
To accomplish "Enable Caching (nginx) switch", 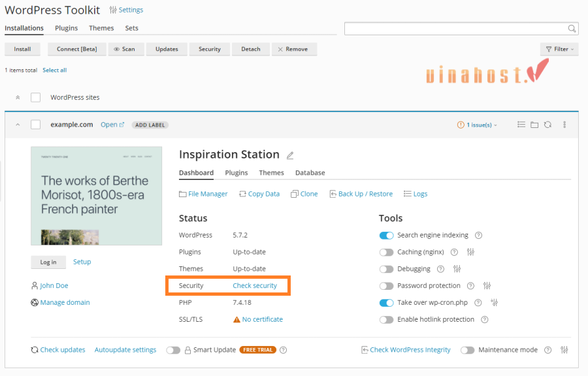I will tap(386, 252).
